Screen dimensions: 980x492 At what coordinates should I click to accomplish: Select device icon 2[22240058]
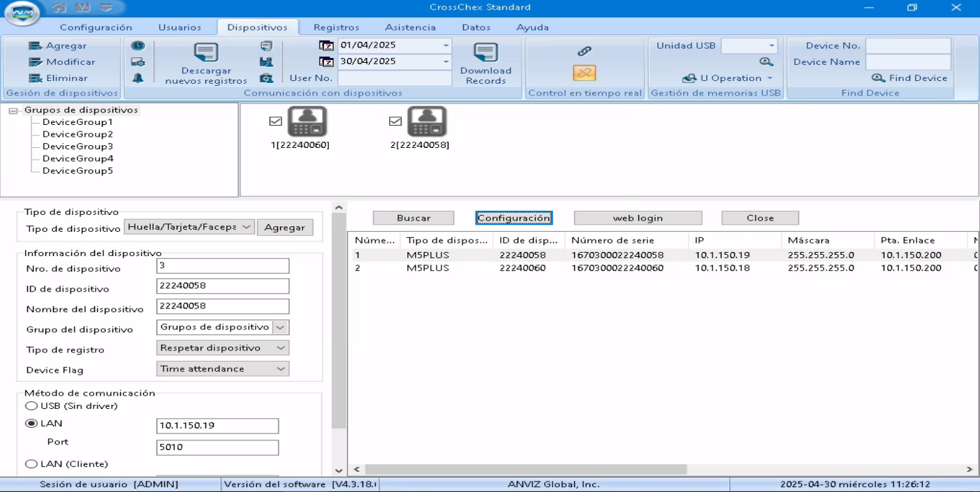pos(427,122)
